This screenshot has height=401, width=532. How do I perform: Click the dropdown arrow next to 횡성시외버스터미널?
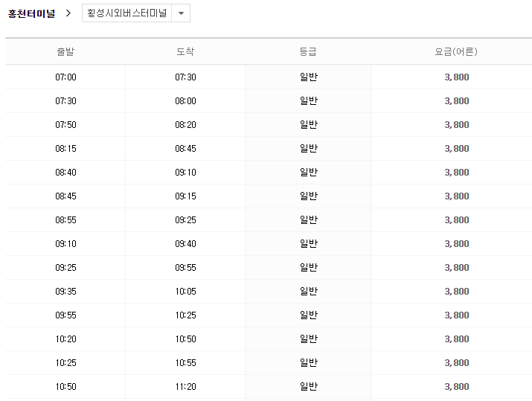point(181,13)
